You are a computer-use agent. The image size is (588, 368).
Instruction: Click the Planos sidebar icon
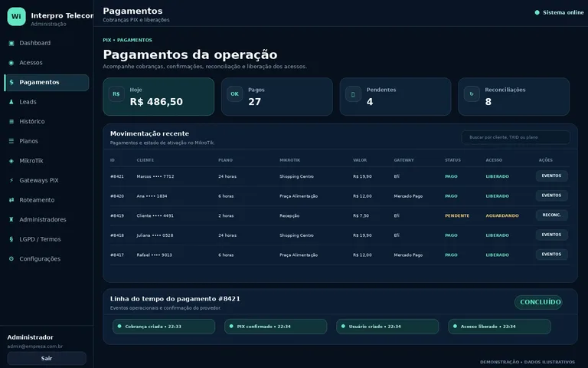point(11,141)
